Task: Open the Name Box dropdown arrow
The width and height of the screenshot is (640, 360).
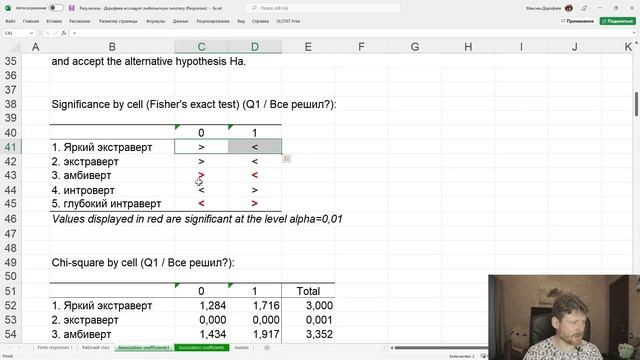Action: click(31, 33)
